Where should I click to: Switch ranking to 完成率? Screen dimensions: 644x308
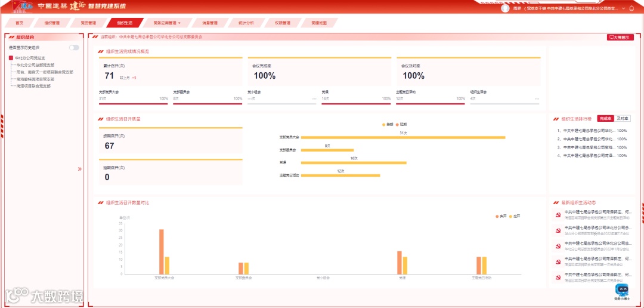[605, 118]
